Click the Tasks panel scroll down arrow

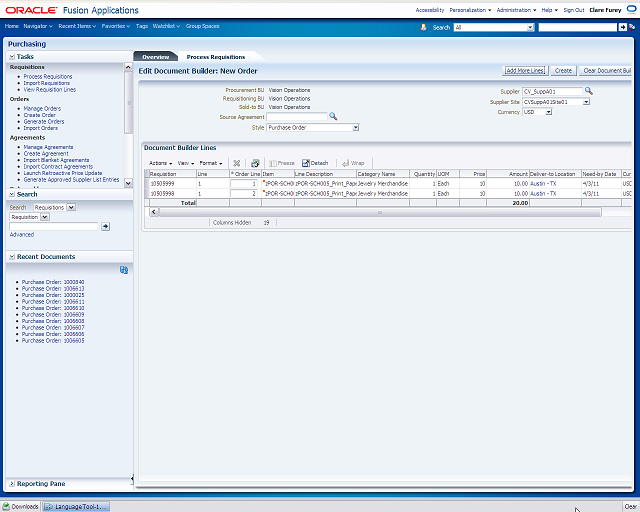128,183
